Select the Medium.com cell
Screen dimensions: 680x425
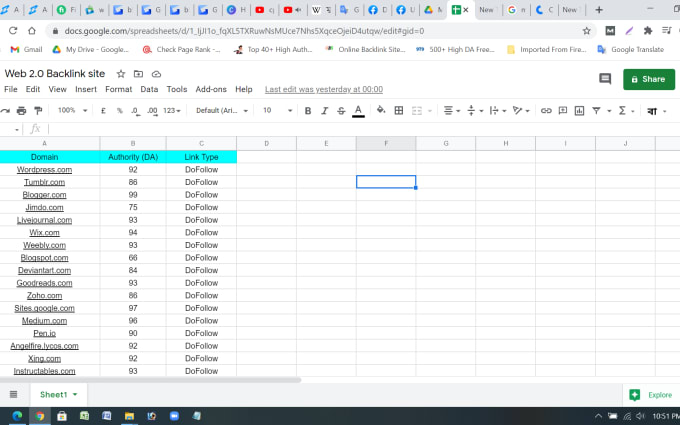44,320
